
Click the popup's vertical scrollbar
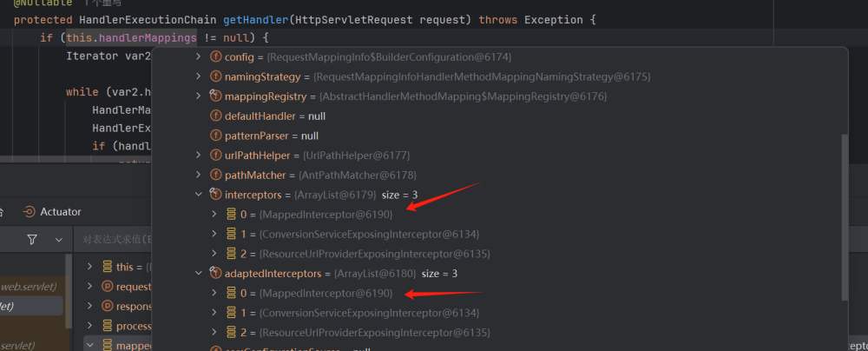coord(845,216)
